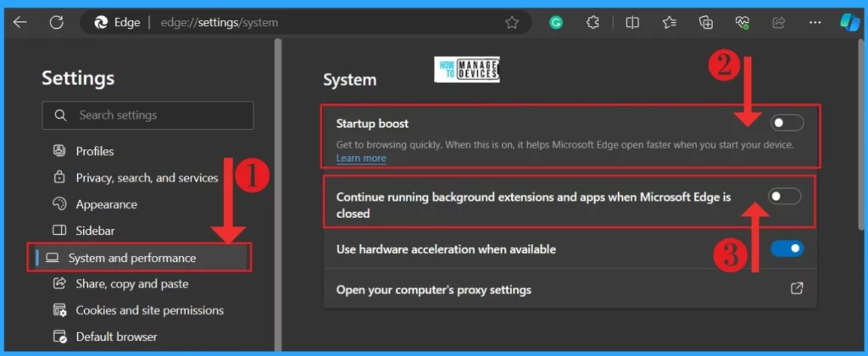The width and height of the screenshot is (868, 356).
Task: Open the Extensions puzzle icon
Action: coord(593,23)
